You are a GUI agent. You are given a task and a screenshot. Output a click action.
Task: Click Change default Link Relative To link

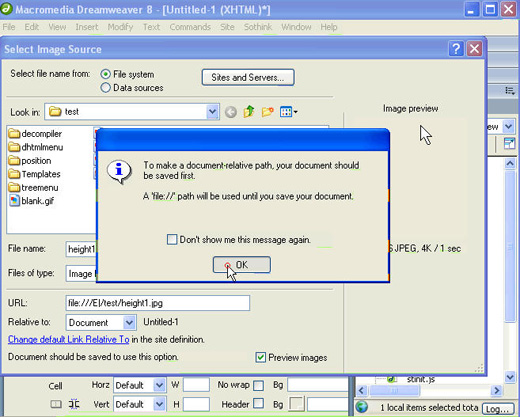click(x=69, y=339)
